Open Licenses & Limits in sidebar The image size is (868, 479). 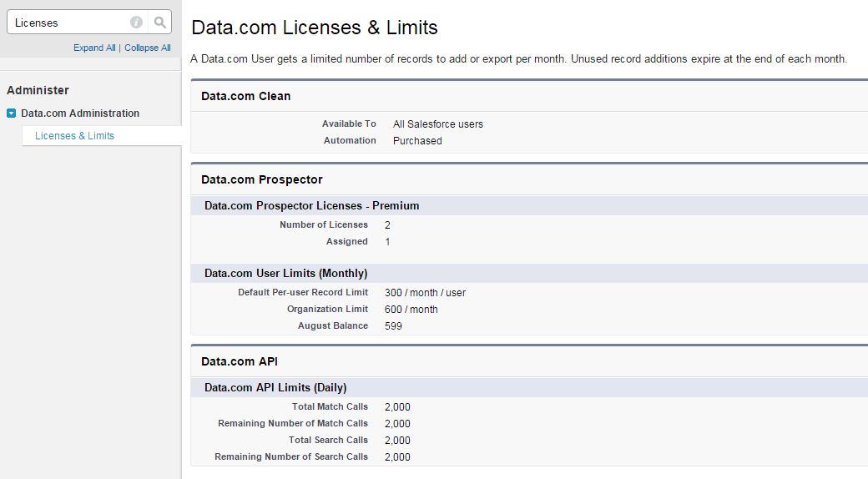(x=75, y=136)
